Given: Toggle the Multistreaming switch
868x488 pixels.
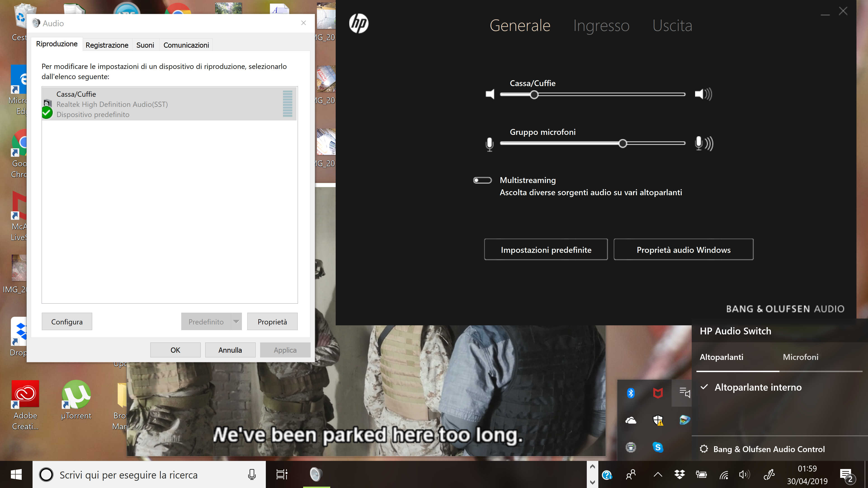Looking at the screenshot, I should (x=482, y=181).
